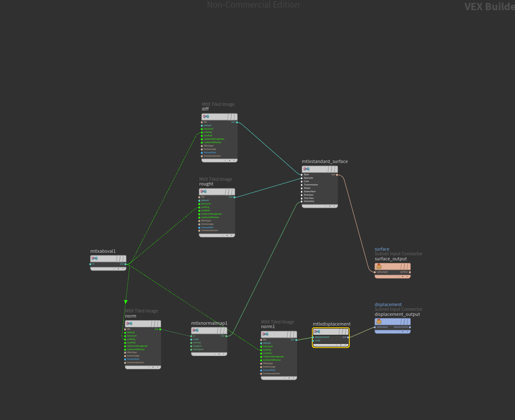Expand the Emission input group
515x420 pixels.
coord(302,195)
